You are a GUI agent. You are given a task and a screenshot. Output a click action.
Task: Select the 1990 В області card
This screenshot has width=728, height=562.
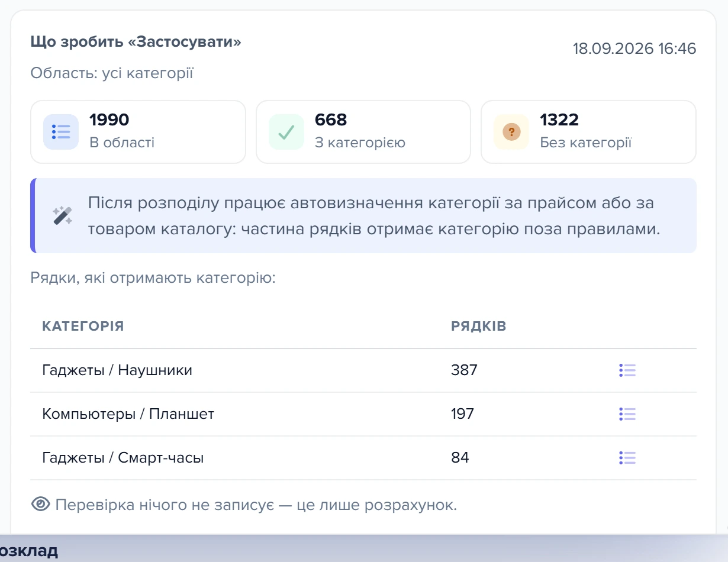point(138,132)
